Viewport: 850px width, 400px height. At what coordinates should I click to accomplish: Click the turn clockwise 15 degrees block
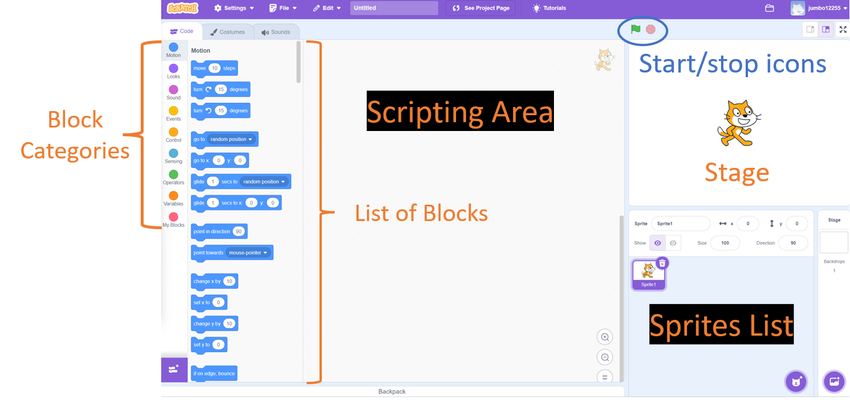tap(221, 89)
